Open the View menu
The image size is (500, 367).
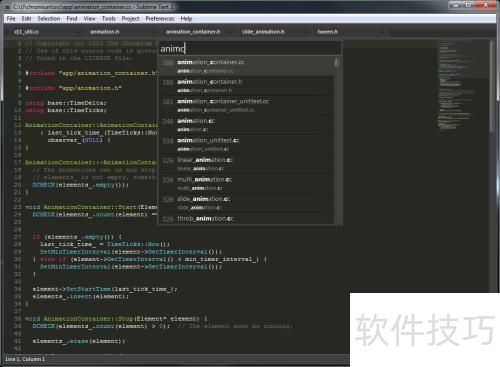click(x=89, y=19)
